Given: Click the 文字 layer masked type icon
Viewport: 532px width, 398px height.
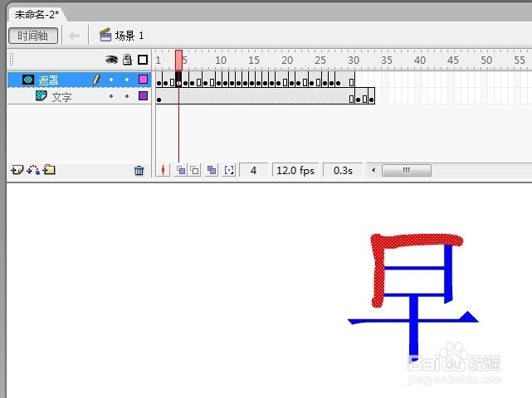Looking at the screenshot, I should (41, 95).
